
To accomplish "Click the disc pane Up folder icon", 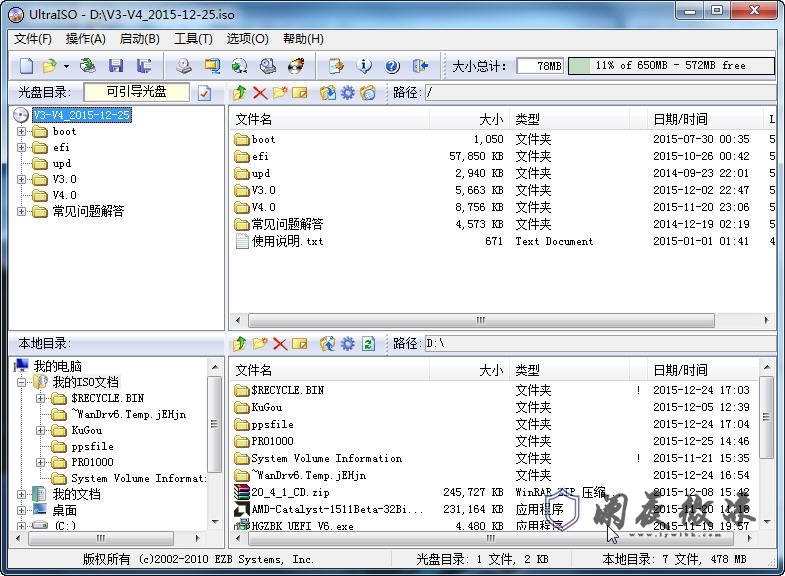I will 240,93.
